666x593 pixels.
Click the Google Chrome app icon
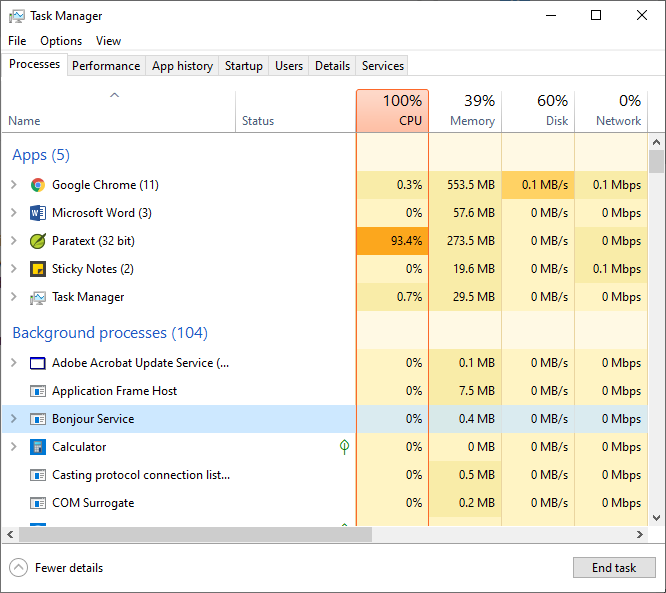tap(38, 185)
